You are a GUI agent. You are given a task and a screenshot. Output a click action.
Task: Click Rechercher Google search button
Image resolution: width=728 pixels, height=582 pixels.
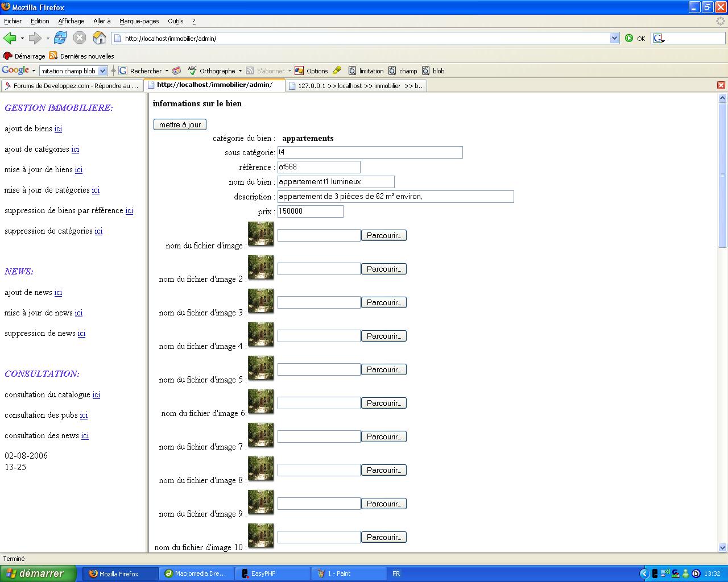140,71
